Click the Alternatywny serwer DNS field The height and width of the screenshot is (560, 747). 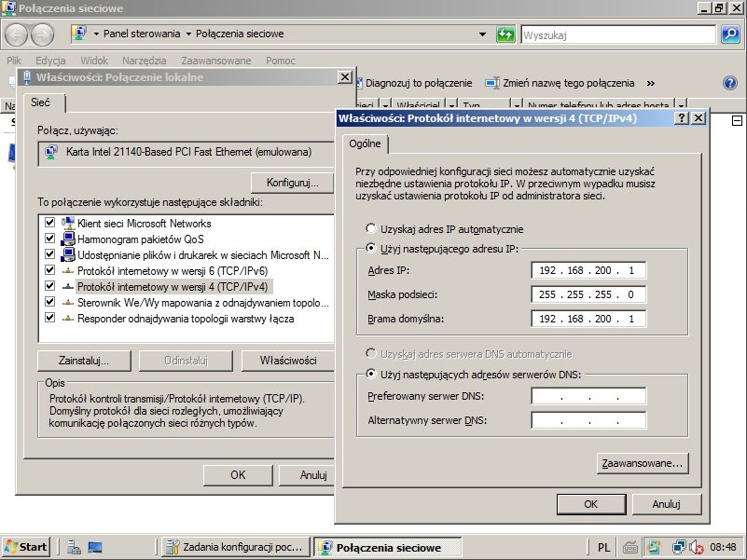click(x=588, y=420)
